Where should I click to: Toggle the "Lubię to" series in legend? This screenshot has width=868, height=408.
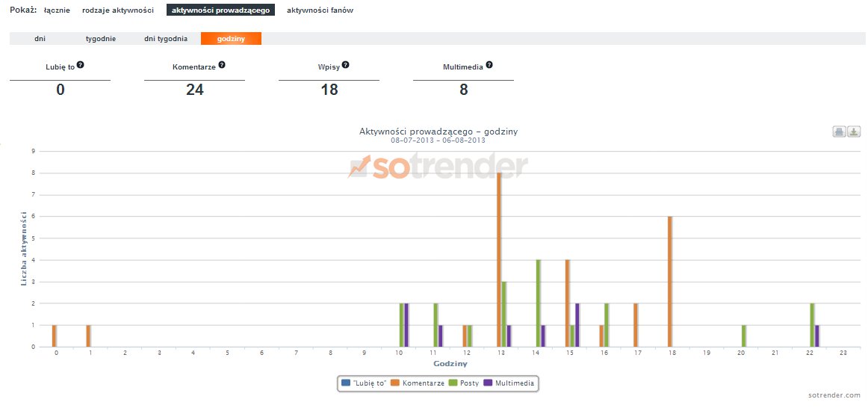(x=364, y=383)
